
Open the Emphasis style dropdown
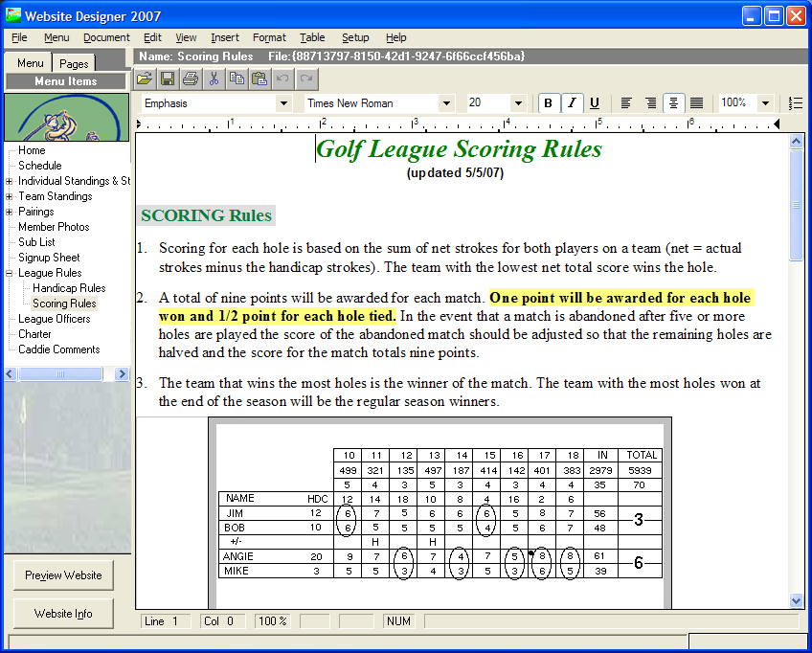(283, 103)
